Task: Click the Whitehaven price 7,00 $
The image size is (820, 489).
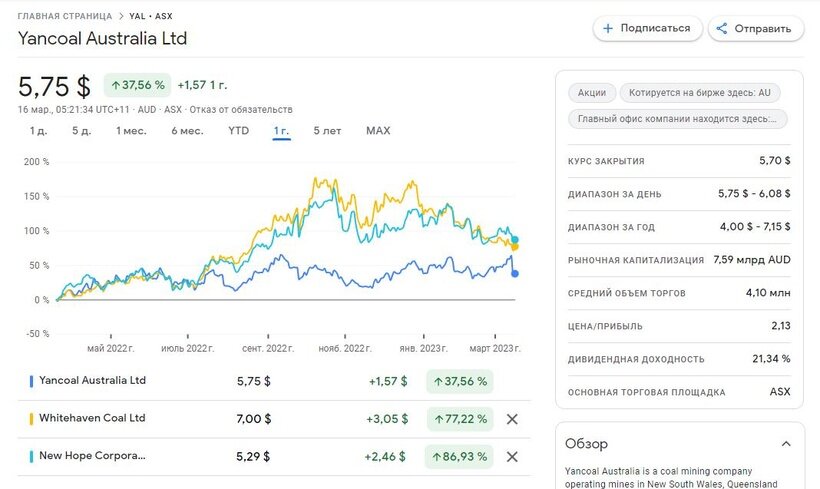Action: point(254,419)
